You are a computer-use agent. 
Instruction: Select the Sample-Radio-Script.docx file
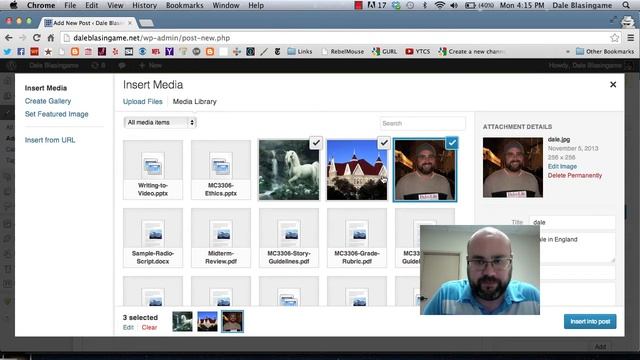click(x=153, y=238)
